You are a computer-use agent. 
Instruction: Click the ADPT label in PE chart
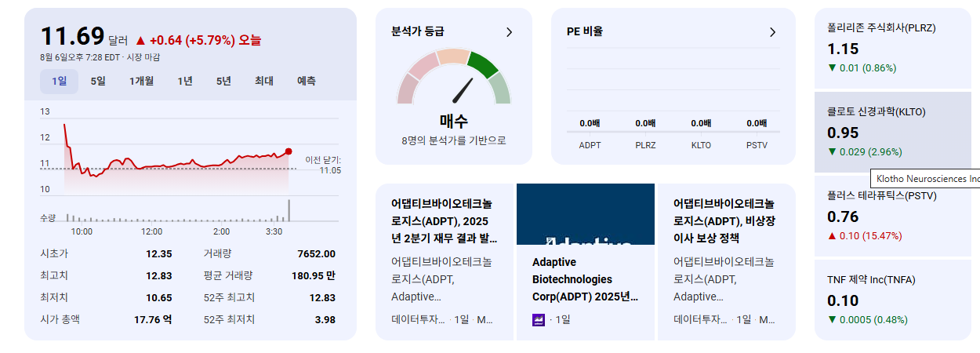pos(590,145)
